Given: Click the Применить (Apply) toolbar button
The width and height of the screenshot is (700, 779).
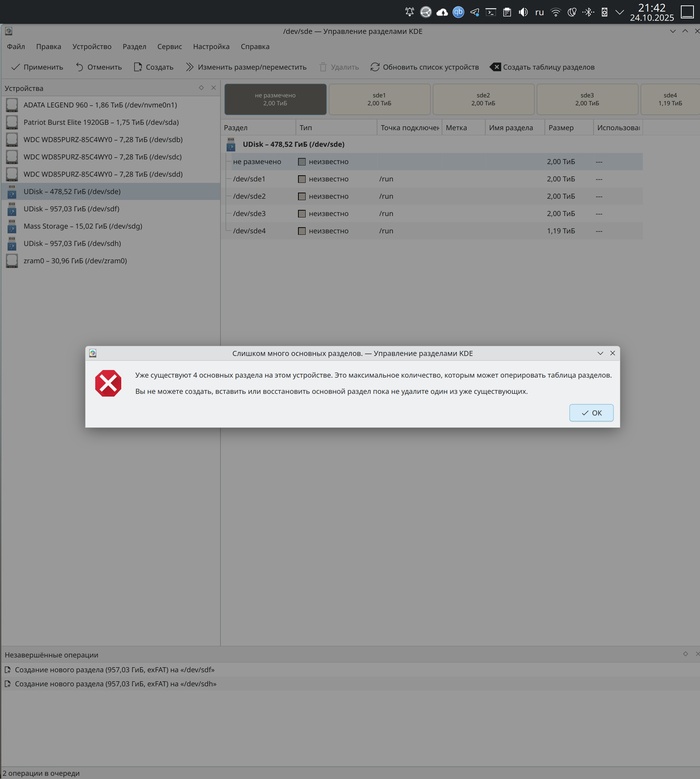Looking at the screenshot, I should [36, 67].
